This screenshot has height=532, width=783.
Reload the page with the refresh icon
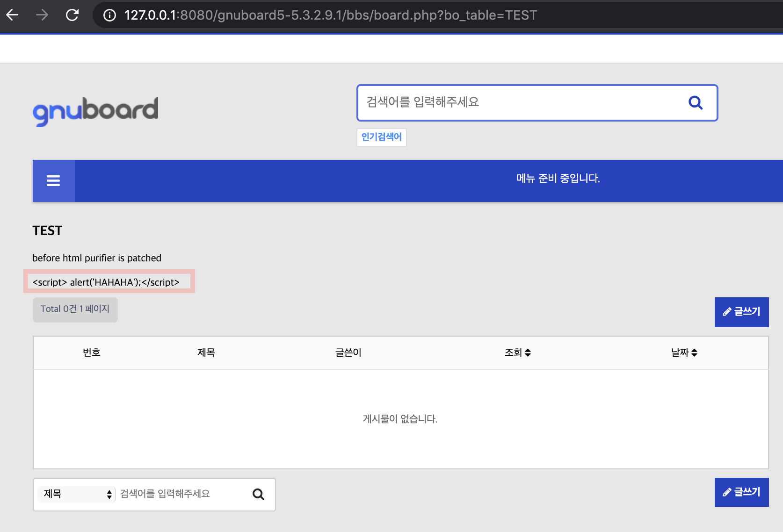[x=72, y=15]
